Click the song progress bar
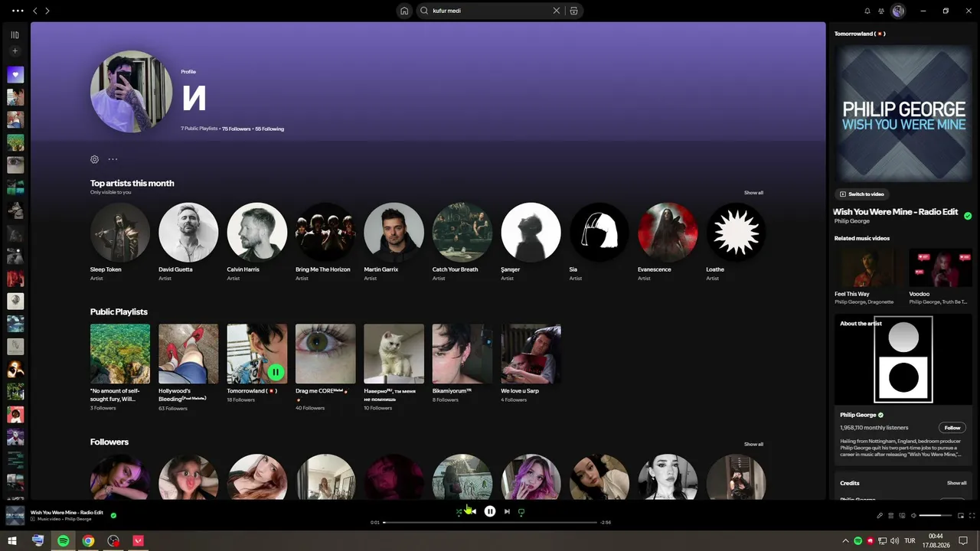980x551 pixels. (490, 522)
